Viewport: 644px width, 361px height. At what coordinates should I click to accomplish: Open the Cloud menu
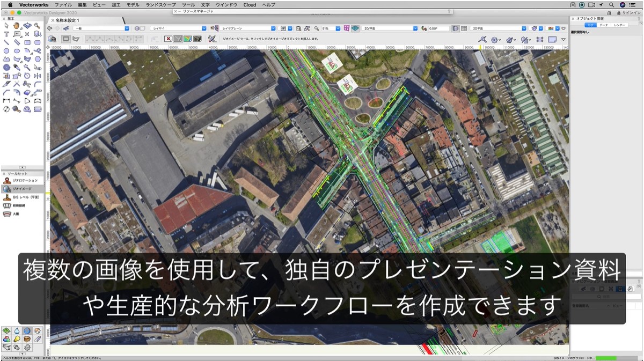click(250, 4)
